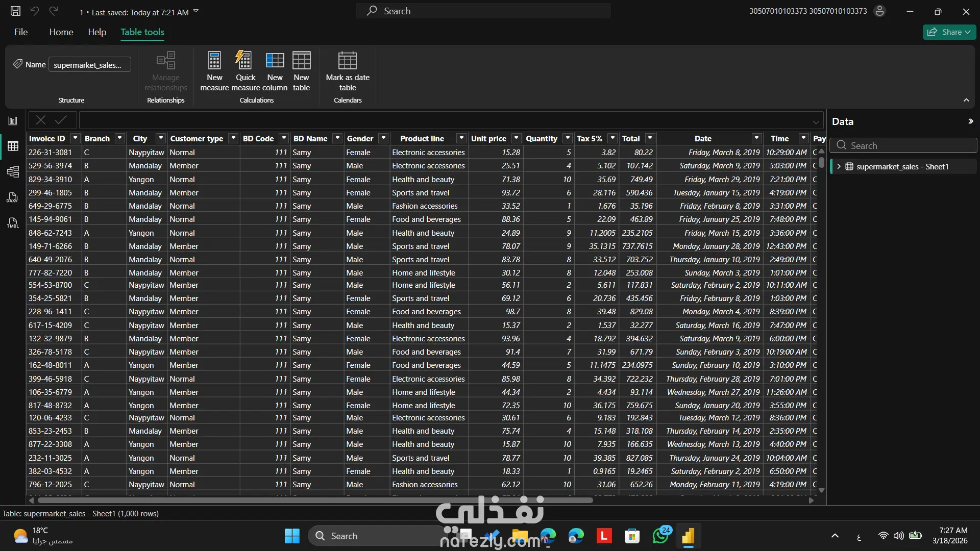This screenshot has width=980, height=551.
Task: Click the Share button
Action: click(x=949, y=32)
